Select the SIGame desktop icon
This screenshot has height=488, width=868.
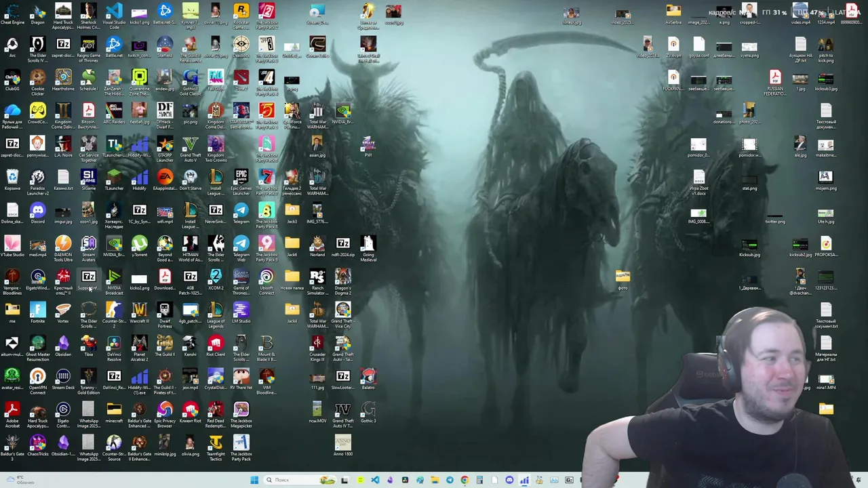point(88,178)
